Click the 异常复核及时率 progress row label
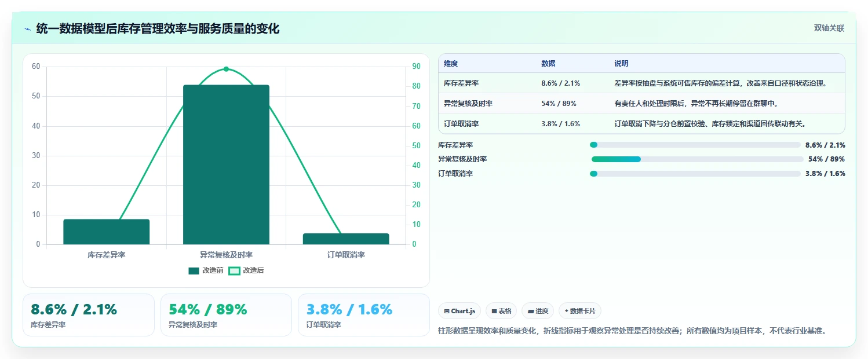The width and height of the screenshot is (868, 359). (x=462, y=159)
